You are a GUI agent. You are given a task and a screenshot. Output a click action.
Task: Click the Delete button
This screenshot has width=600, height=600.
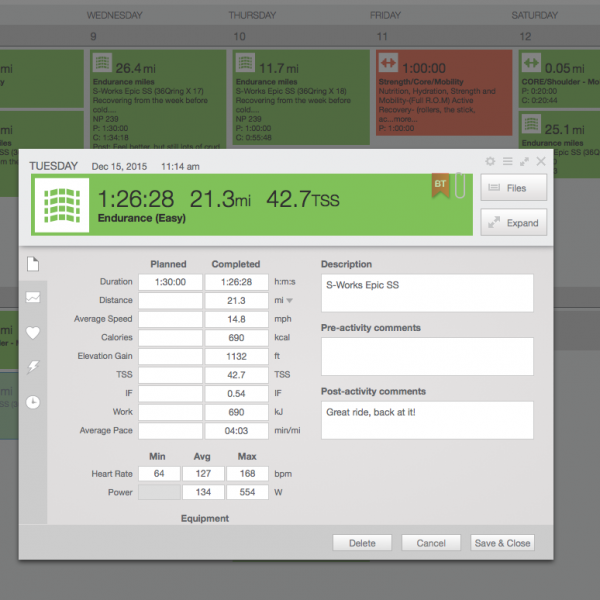coord(362,543)
